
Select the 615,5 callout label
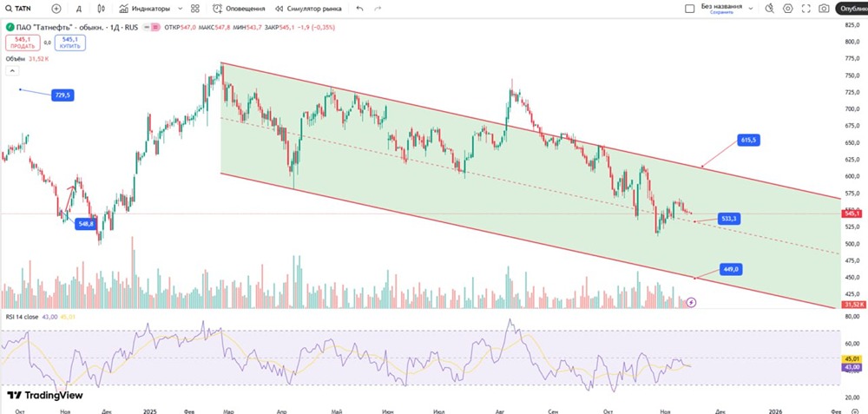pos(747,141)
